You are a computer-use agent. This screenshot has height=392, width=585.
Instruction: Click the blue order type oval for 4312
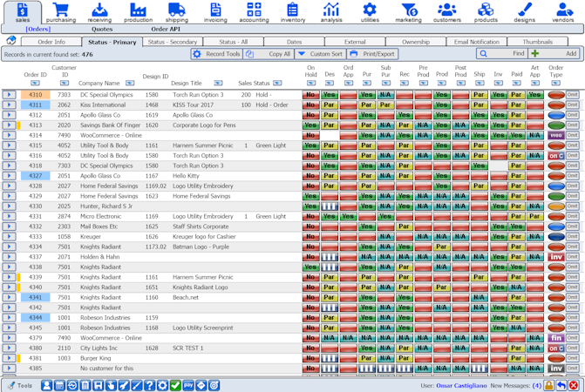click(556, 115)
